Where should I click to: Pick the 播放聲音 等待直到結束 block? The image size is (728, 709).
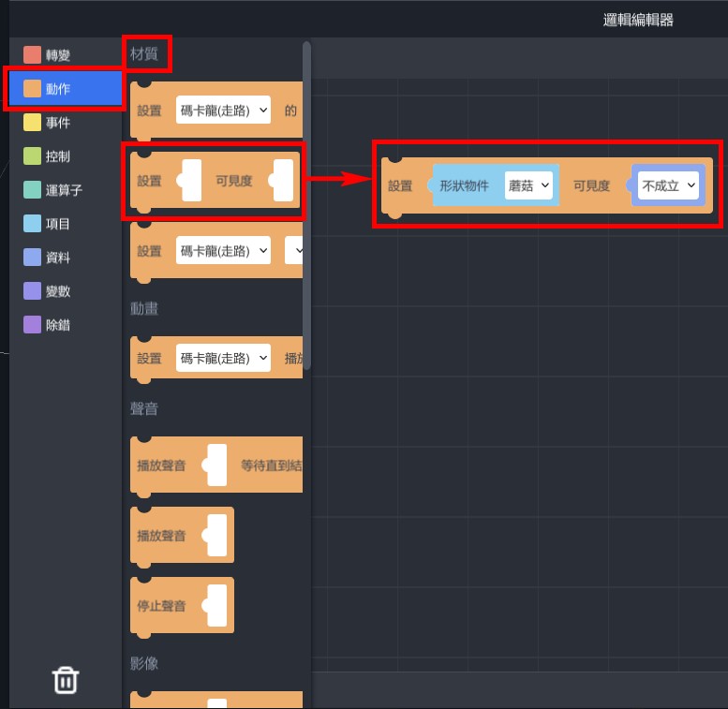tap(161, 465)
